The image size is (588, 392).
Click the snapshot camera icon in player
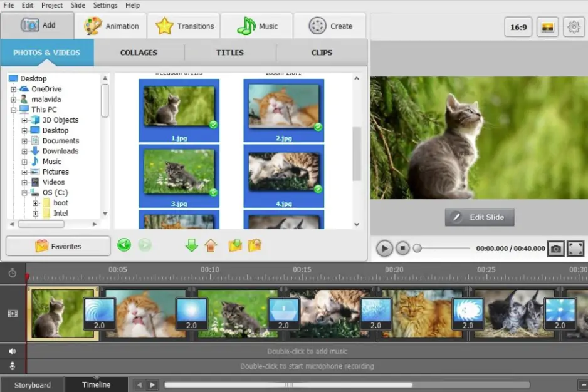coord(555,249)
